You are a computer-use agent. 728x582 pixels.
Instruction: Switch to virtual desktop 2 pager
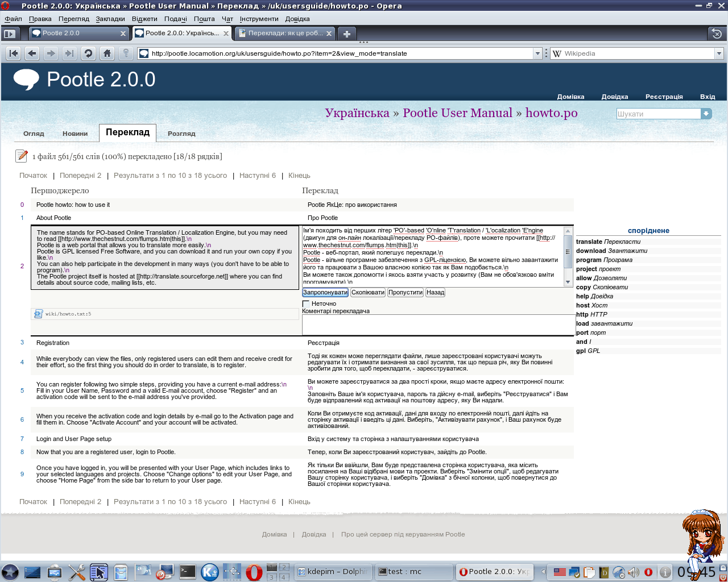284,567
